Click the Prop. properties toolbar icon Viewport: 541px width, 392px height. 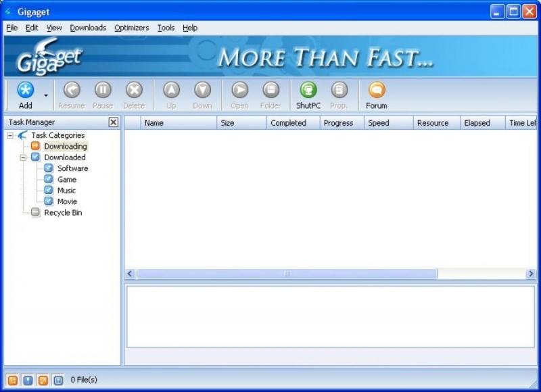click(339, 91)
